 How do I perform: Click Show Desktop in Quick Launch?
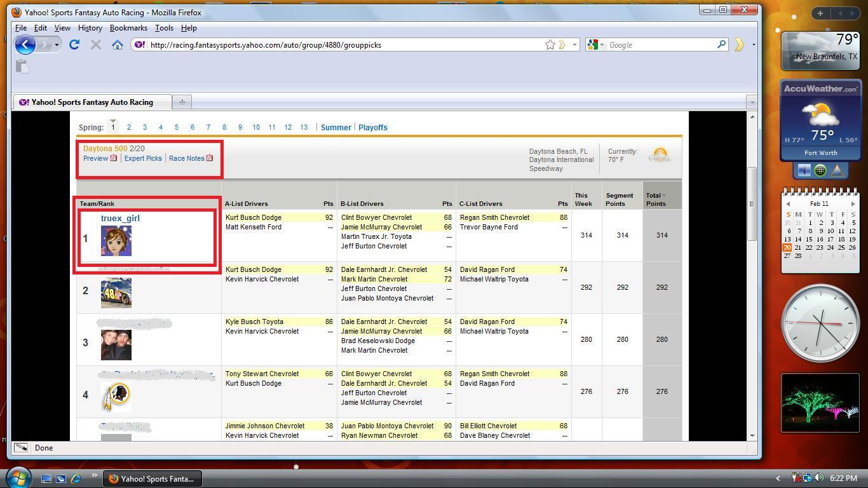tap(46, 478)
